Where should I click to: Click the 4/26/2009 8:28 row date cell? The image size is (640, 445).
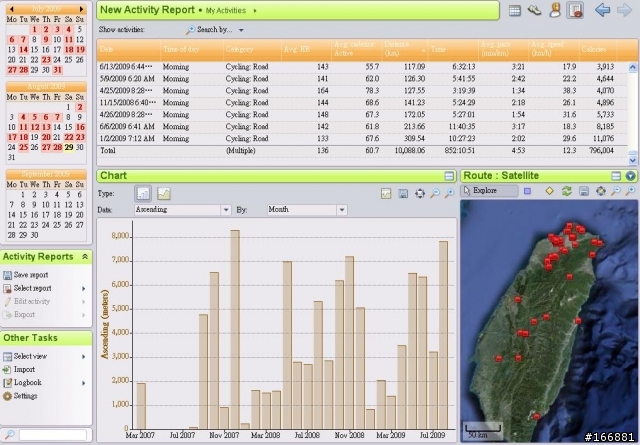[126, 115]
